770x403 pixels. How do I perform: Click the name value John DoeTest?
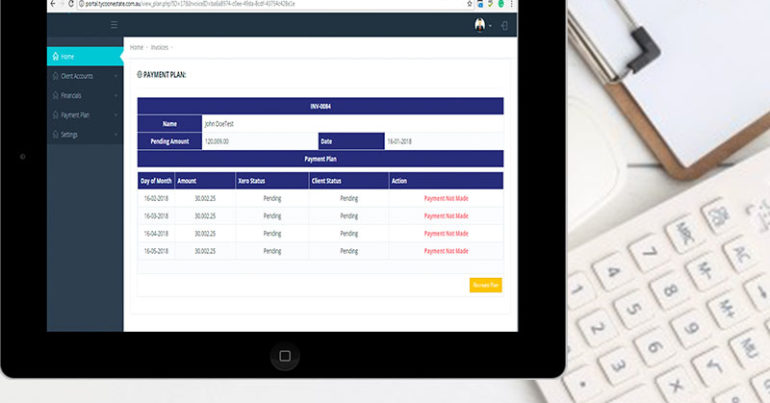219,124
